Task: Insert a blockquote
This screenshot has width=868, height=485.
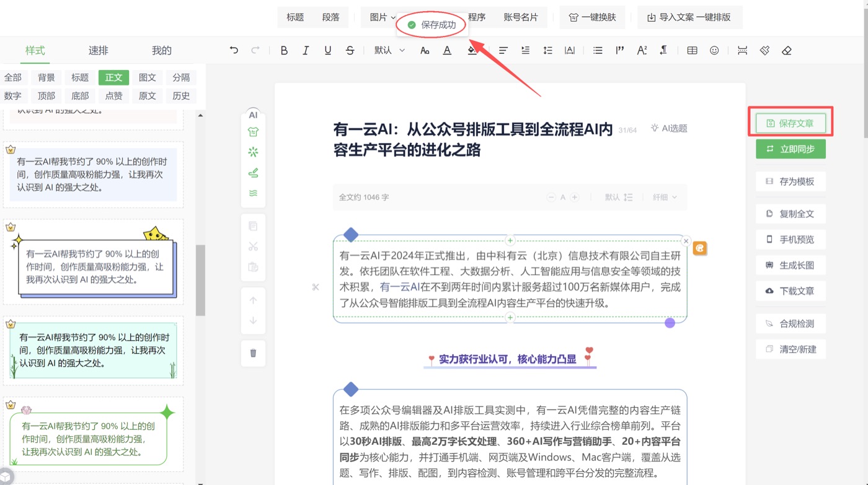Action: 619,51
